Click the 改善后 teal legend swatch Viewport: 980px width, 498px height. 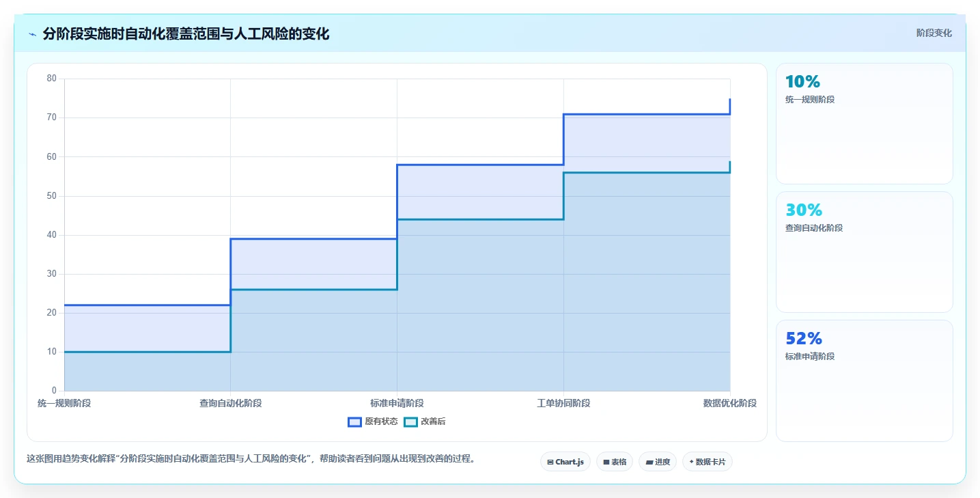click(410, 421)
